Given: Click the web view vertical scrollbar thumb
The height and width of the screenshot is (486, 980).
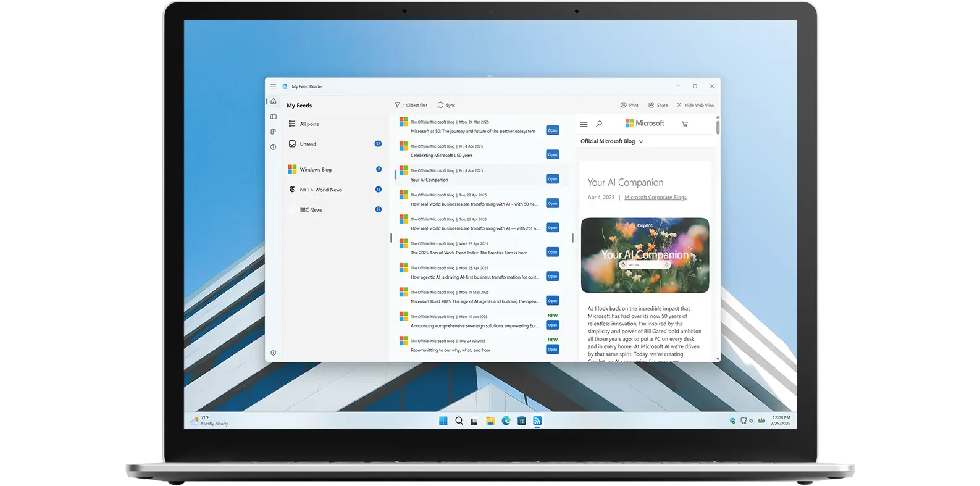Looking at the screenshot, I should (x=718, y=127).
